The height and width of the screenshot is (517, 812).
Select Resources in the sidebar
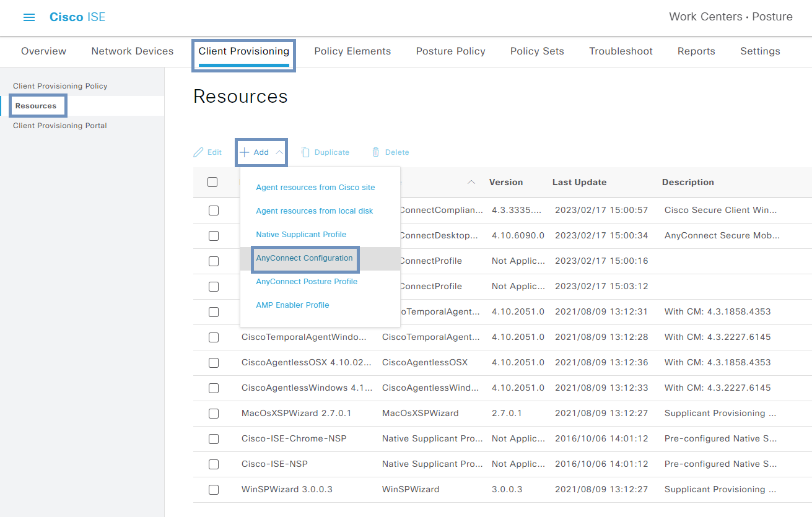[x=36, y=106]
